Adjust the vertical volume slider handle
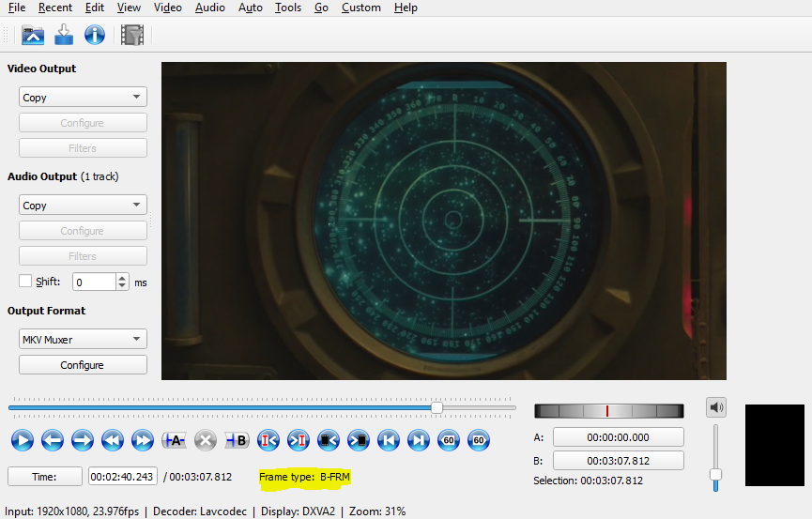 point(715,475)
